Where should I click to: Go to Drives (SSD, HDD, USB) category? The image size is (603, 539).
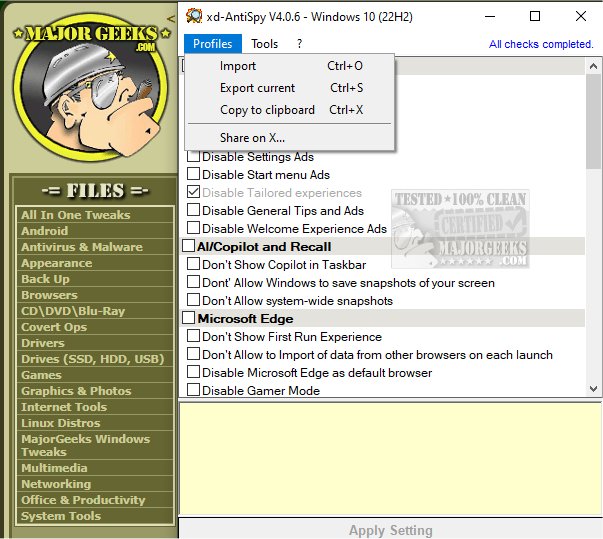click(x=93, y=359)
